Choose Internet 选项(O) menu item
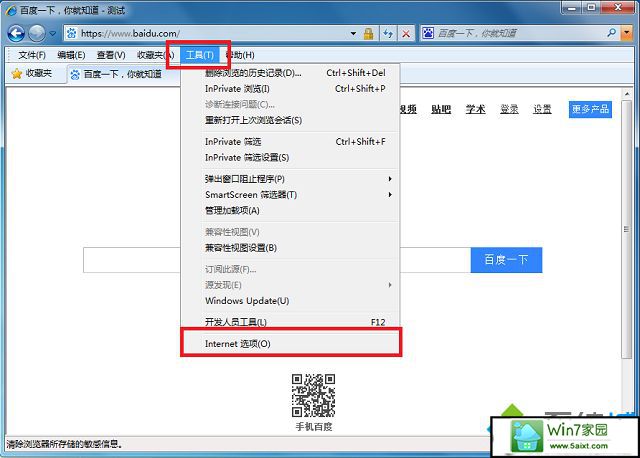The width and height of the screenshot is (640, 458). pos(291,344)
